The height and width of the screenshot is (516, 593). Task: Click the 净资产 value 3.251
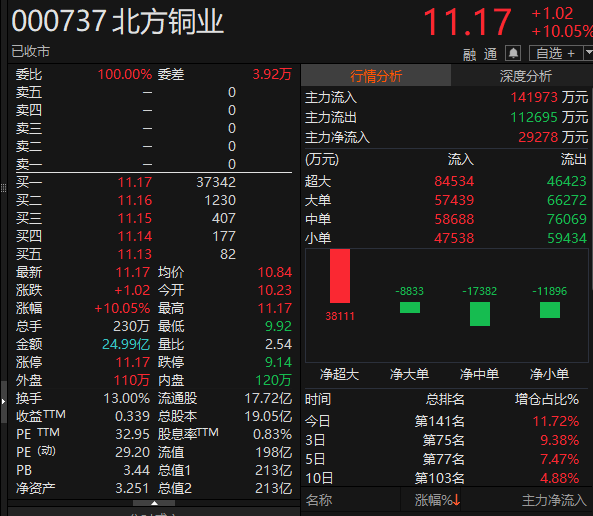point(132,488)
